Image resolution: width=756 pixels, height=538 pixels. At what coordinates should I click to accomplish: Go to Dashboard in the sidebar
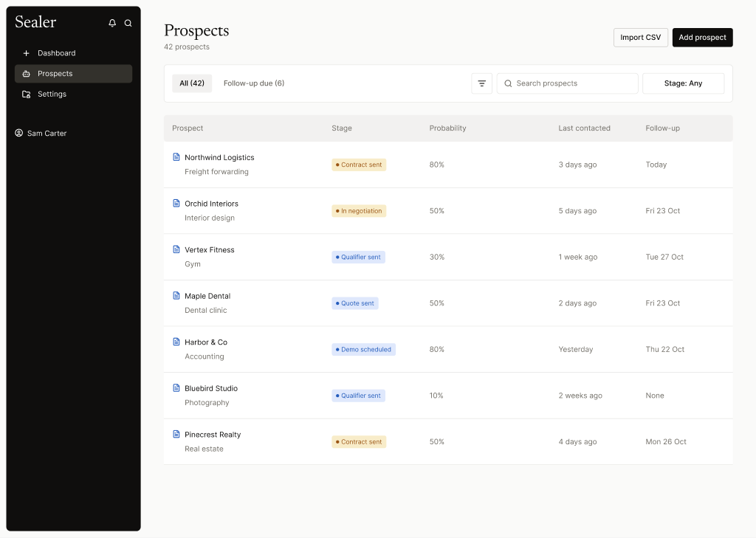click(73, 53)
